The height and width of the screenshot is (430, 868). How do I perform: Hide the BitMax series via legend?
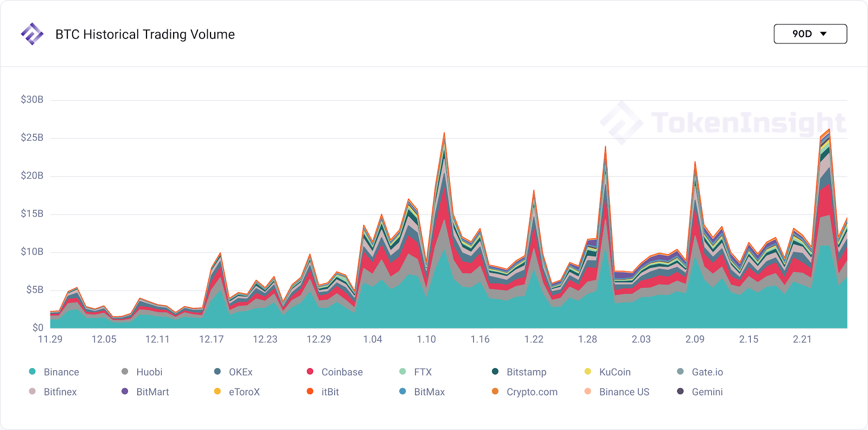(422, 392)
